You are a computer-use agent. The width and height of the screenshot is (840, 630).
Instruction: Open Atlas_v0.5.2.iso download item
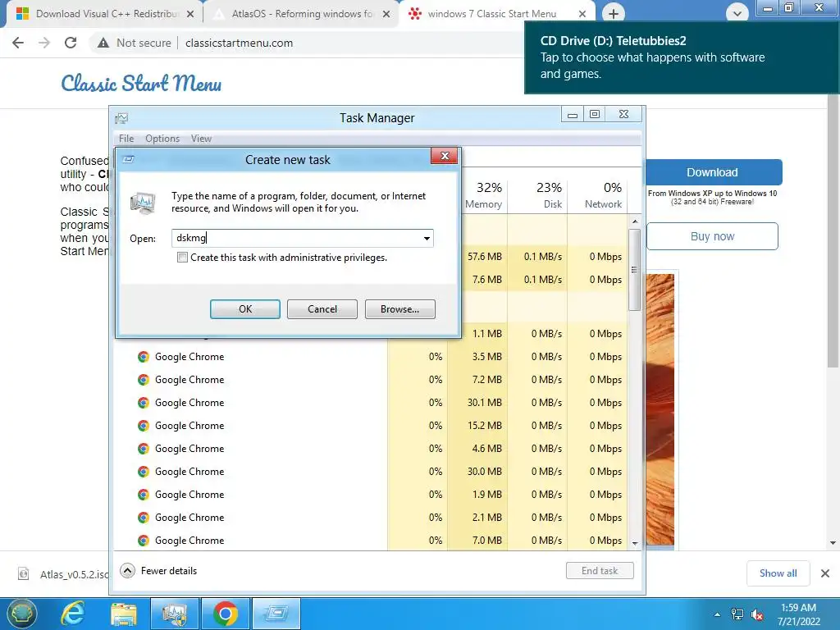[63, 574]
